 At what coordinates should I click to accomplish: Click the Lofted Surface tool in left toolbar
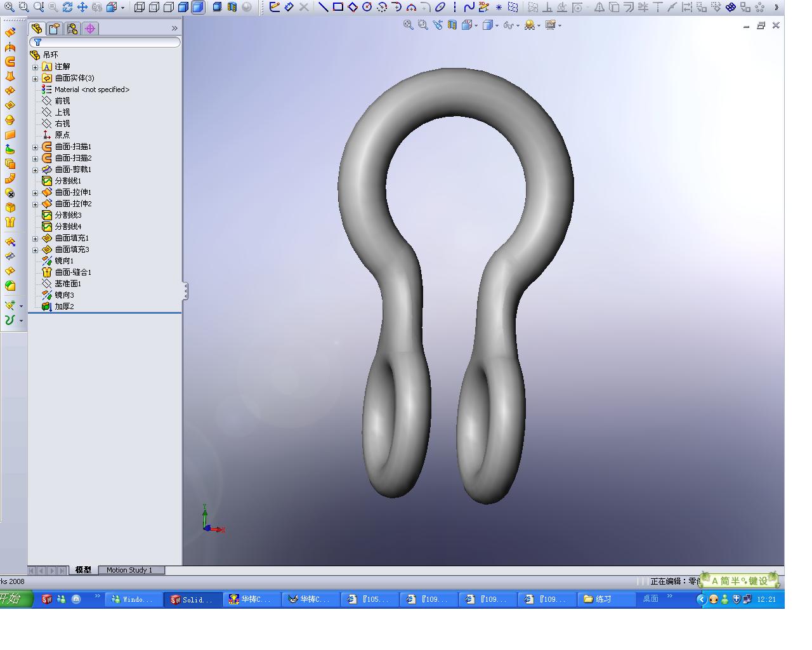10,76
